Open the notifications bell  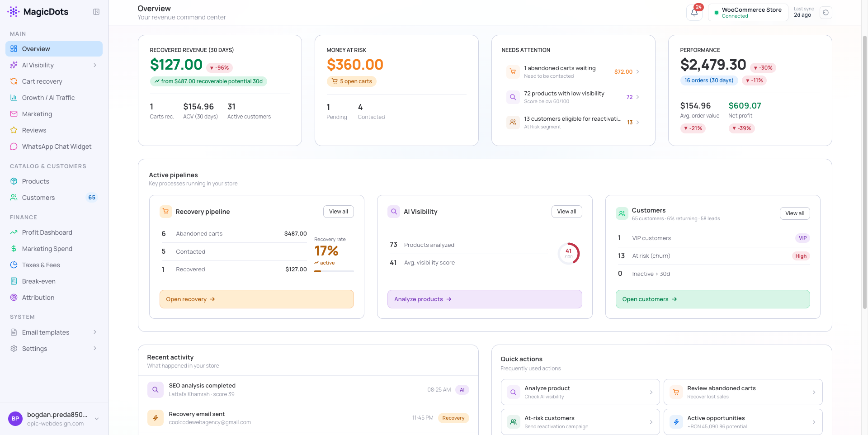[694, 13]
